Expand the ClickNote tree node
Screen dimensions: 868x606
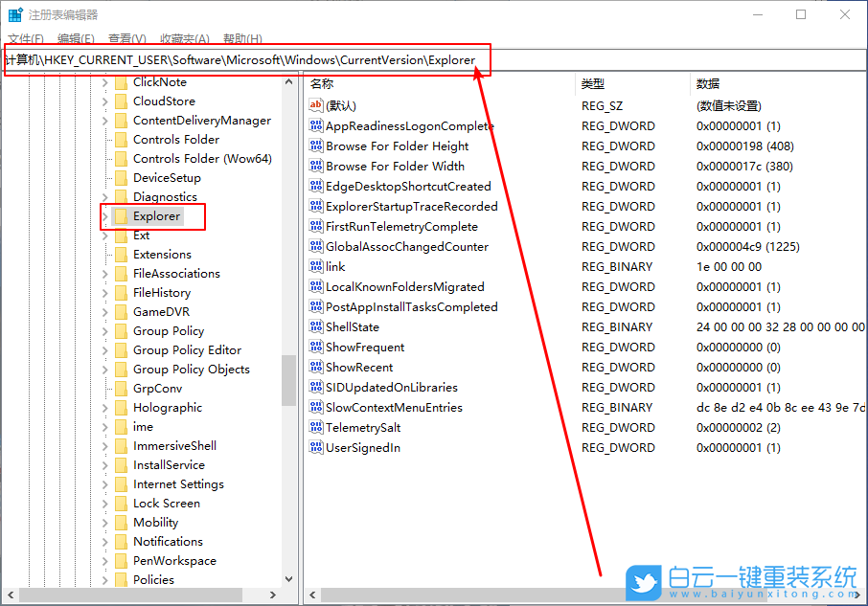coord(103,81)
